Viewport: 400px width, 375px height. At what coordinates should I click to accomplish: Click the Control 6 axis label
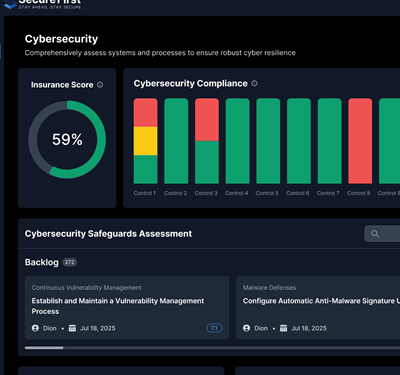coord(298,193)
